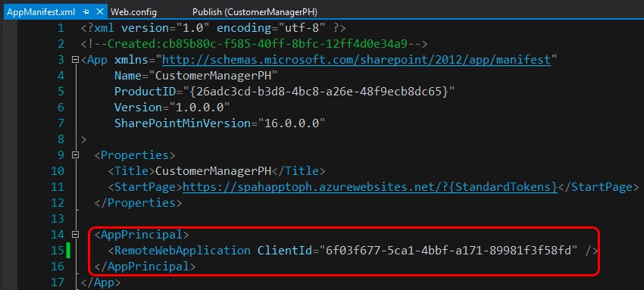Click the ClientId attribute name
This screenshot has width=644, height=290.
tap(284, 250)
